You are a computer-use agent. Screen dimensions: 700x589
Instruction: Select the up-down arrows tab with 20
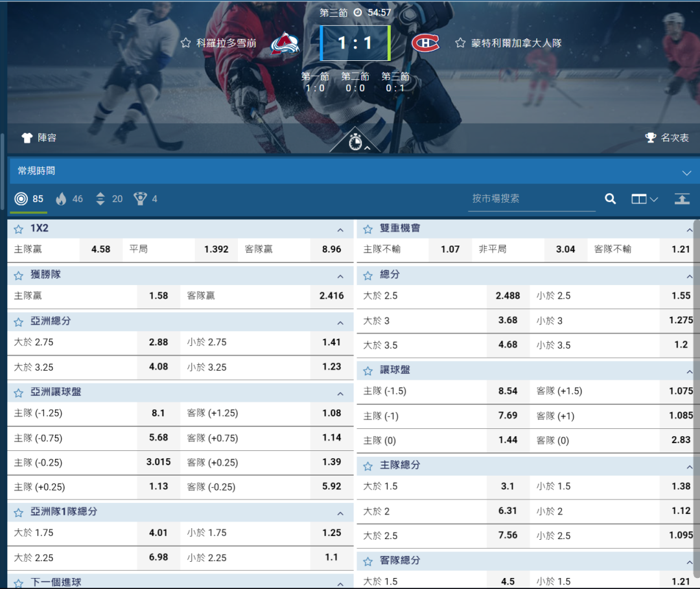(x=110, y=198)
